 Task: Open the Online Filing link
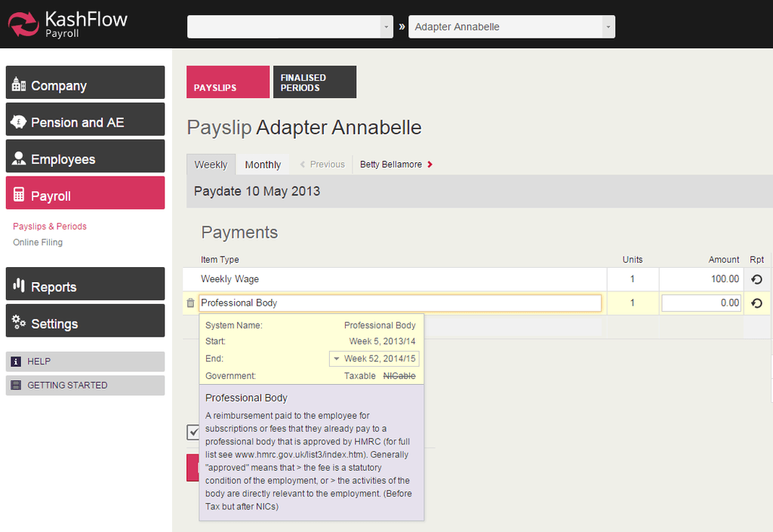(x=38, y=242)
